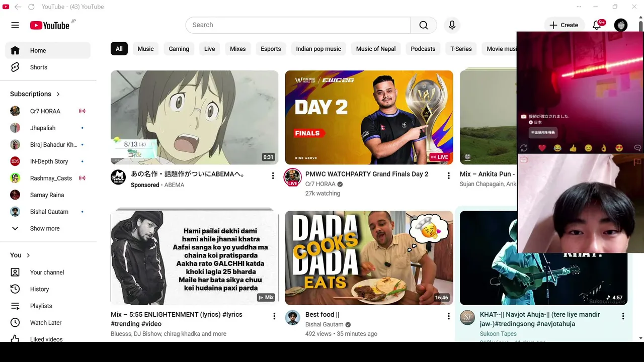The image size is (644, 362).
Task: Open the account avatar menu
Action: pyautogui.click(x=621, y=25)
